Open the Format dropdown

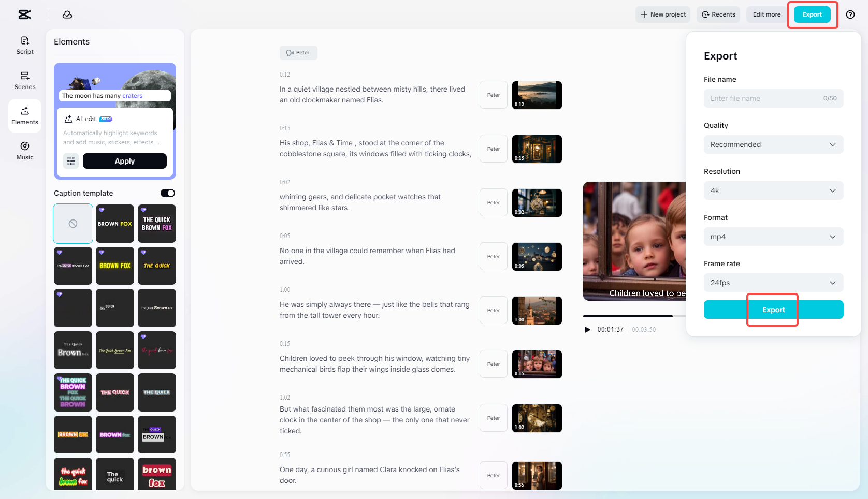774,237
